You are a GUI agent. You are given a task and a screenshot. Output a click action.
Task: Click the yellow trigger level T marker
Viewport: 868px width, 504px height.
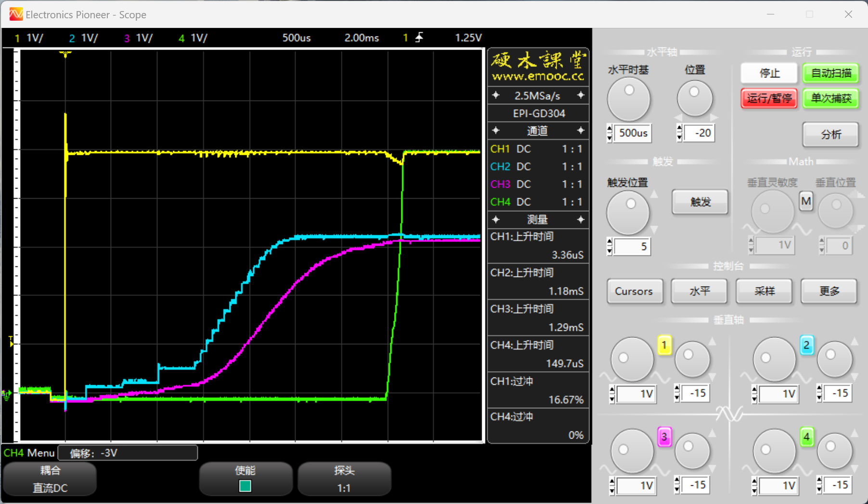(x=12, y=342)
